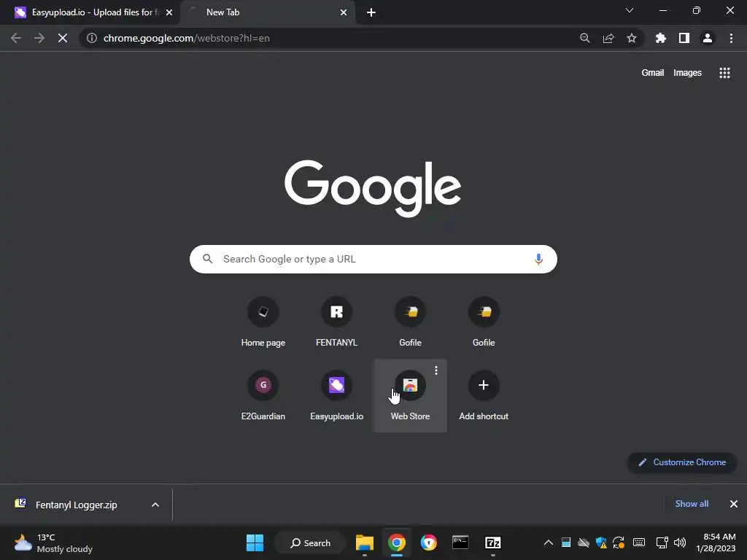Open File Explorer from taskbar
This screenshot has height=560, width=747.
(x=365, y=542)
